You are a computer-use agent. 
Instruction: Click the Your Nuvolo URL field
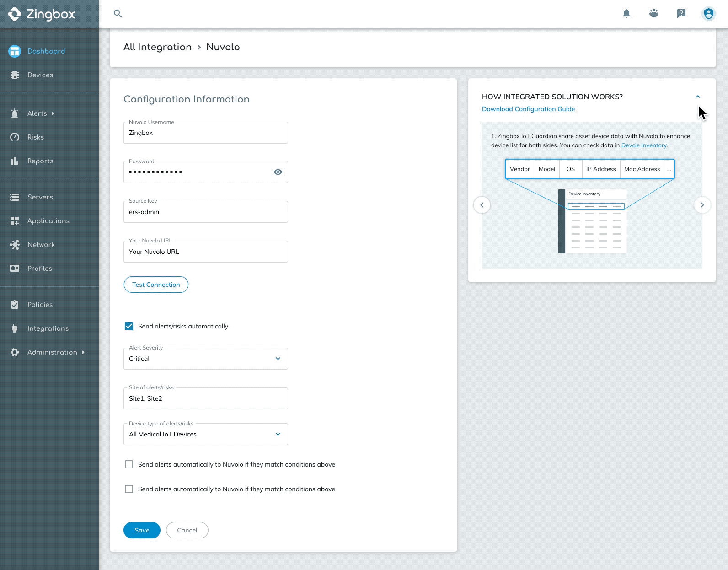pyautogui.click(x=206, y=252)
